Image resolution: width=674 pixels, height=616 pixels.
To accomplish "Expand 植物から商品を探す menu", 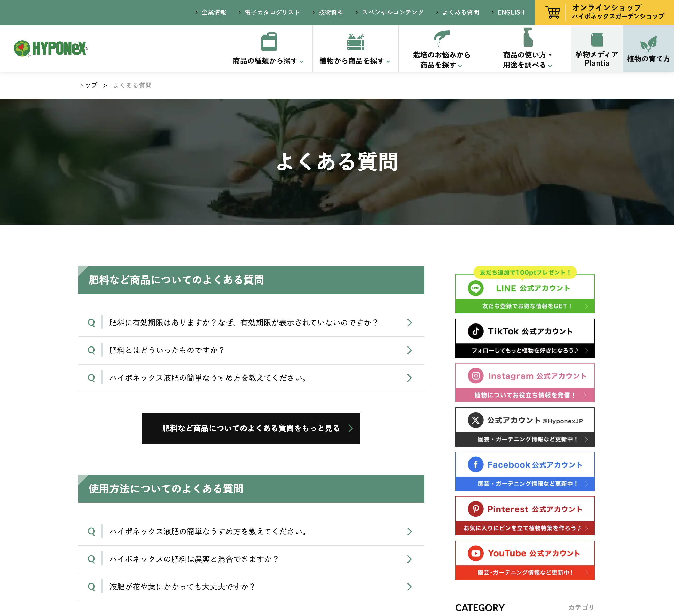I will (x=355, y=61).
